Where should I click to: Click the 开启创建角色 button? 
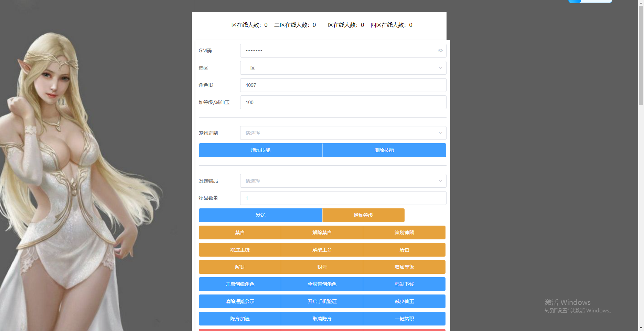coord(240,284)
